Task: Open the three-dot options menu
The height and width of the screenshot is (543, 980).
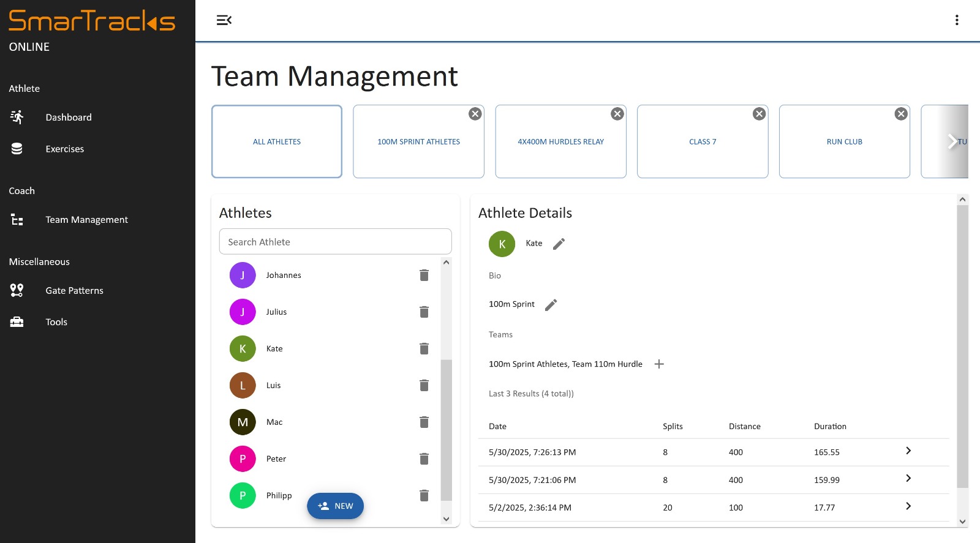Action: tap(956, 20)
